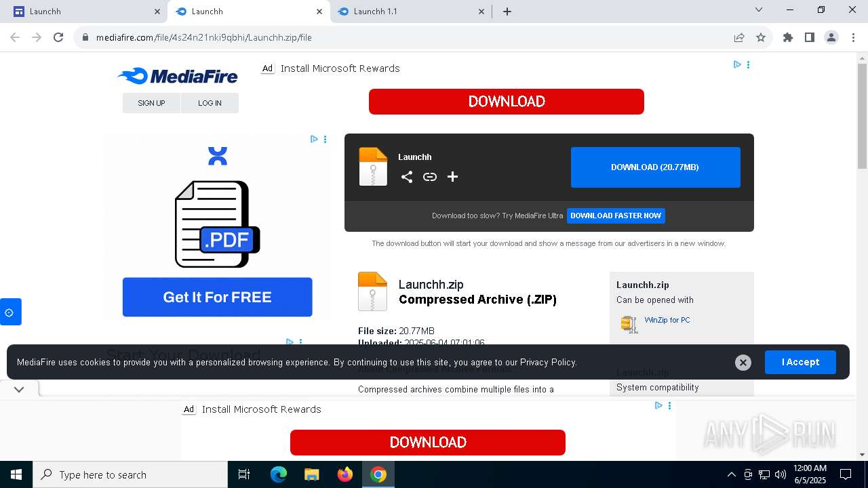The width and height of the screenshot is (868, 488).
Task: Close the Launchh 1.1 tab
Action: 481,12
